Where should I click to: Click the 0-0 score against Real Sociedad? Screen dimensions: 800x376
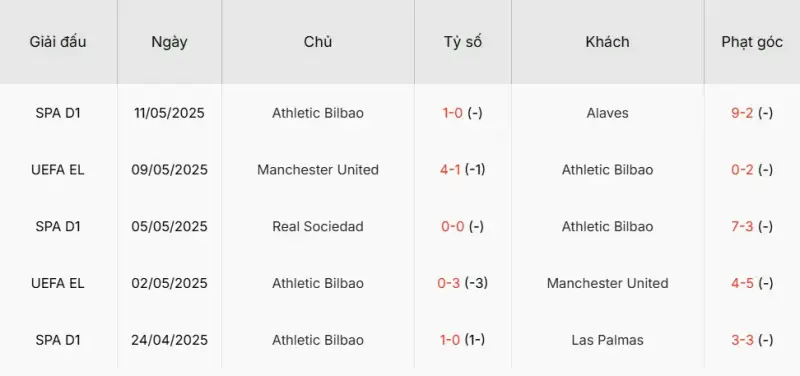pos(453,226)
